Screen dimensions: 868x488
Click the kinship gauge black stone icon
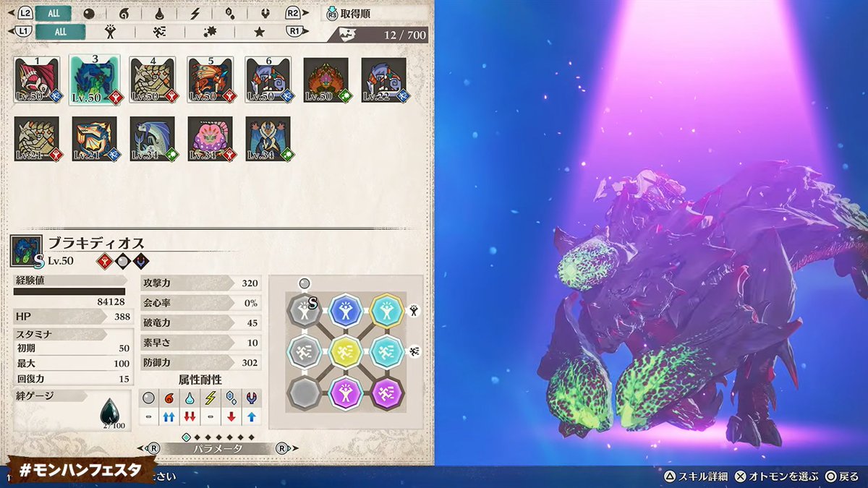click(x=111, y=411)
